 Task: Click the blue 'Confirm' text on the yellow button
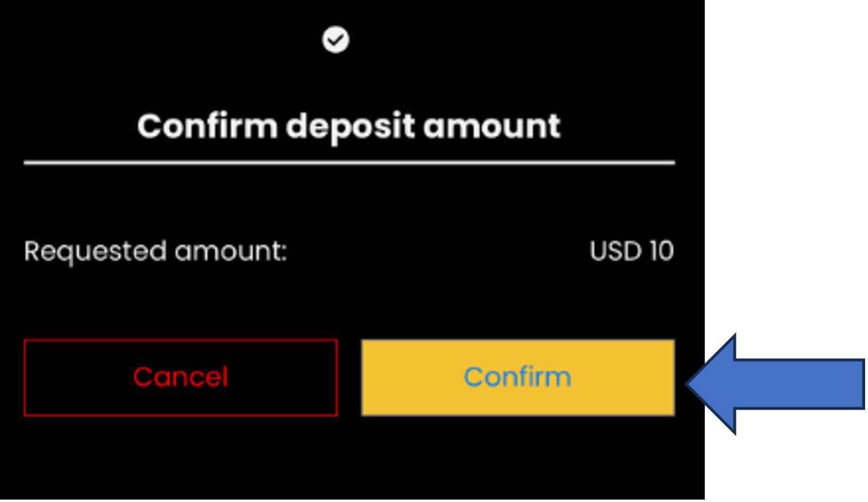click(x=517, y=377)
